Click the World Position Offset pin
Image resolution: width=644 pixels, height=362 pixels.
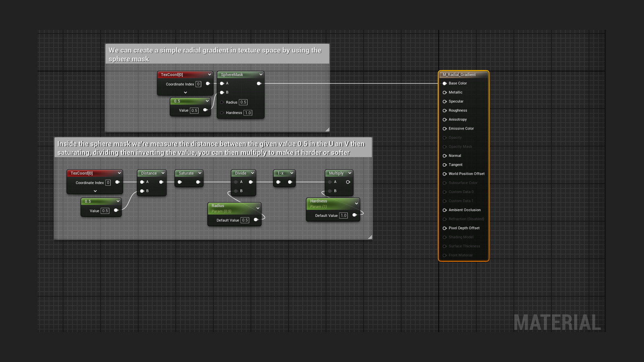tap(445, 174)
